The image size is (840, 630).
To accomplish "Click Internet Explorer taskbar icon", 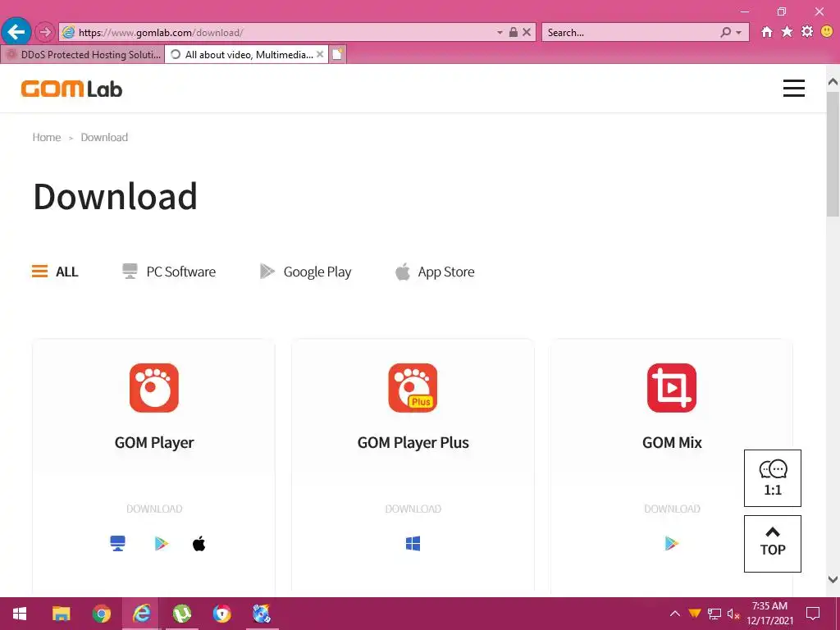I will pyautogui.click(x=141, y=614).
